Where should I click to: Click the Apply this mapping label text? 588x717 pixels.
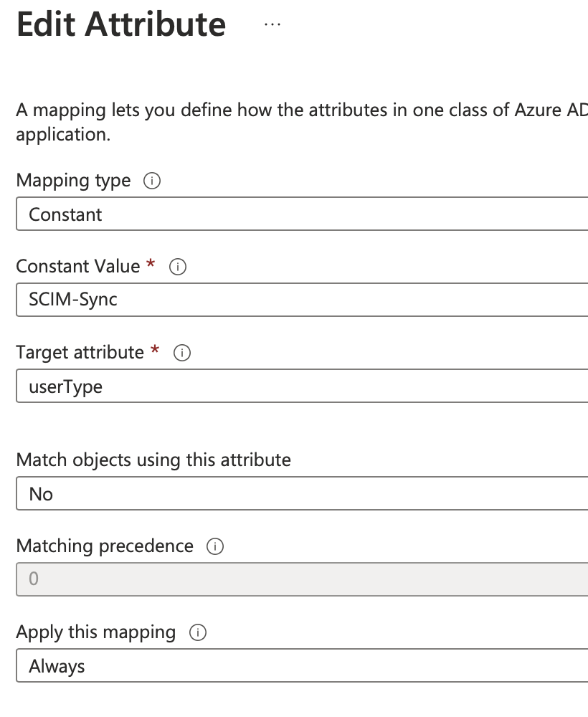(96, 632)
